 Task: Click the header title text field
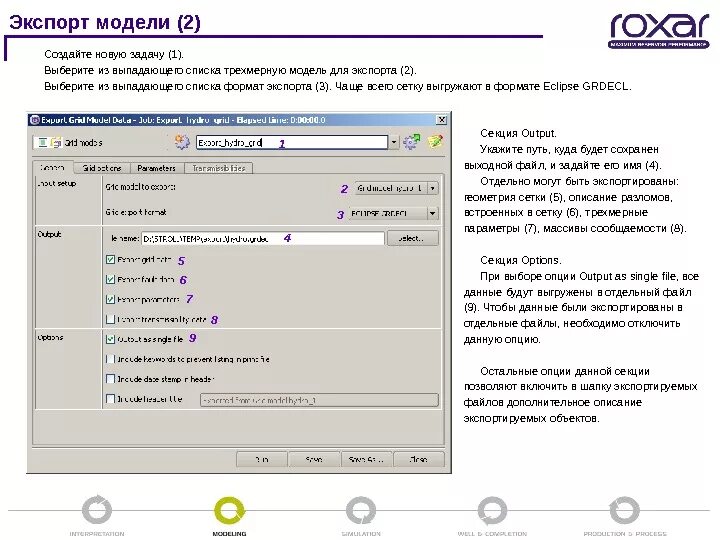pyautogui.click(x=319, y=400)
